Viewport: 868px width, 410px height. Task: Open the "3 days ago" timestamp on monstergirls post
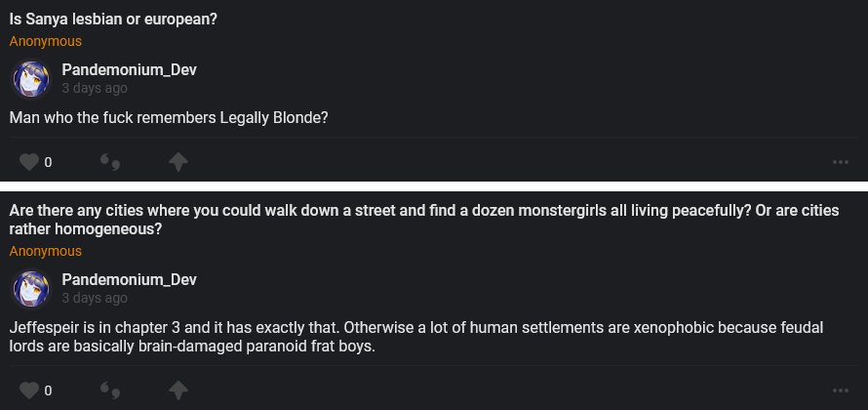pos(94,298)
